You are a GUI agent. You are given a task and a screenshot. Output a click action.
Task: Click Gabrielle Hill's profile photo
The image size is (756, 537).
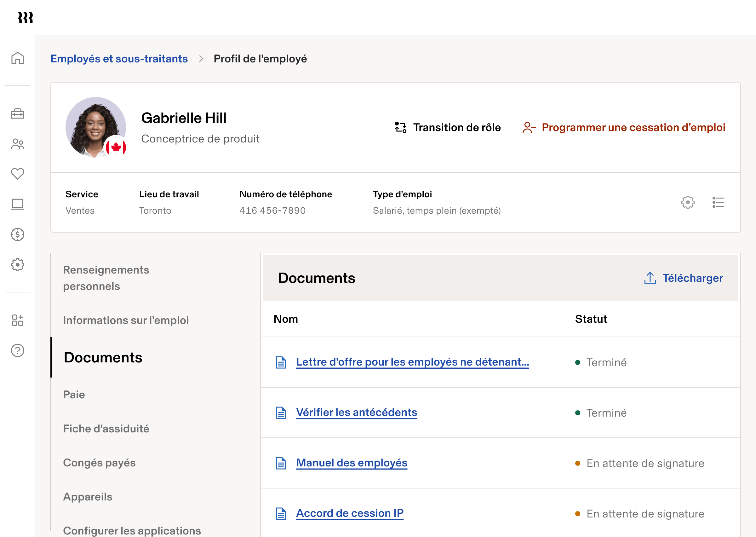(x=96, y=127)
